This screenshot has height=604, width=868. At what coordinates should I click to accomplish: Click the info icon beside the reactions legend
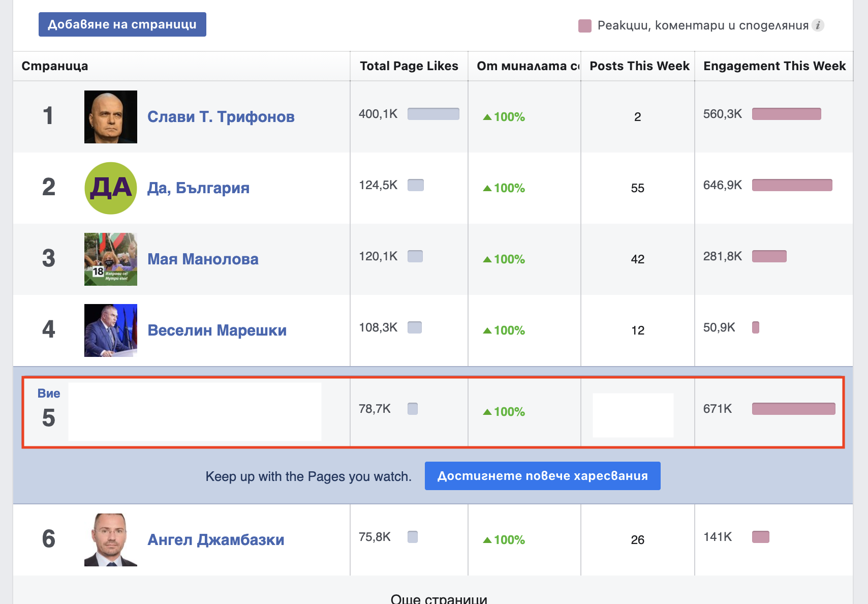click(818, 25)
